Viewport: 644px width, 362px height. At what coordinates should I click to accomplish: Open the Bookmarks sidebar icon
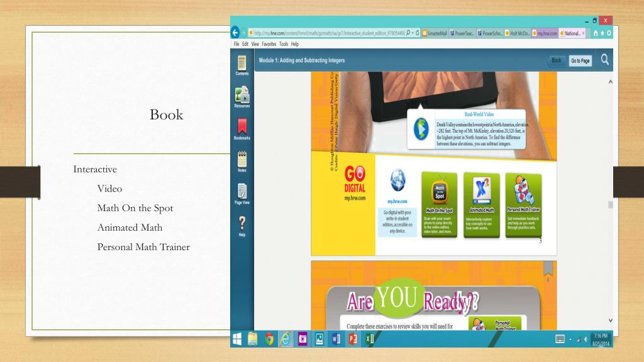coord(242,129)
